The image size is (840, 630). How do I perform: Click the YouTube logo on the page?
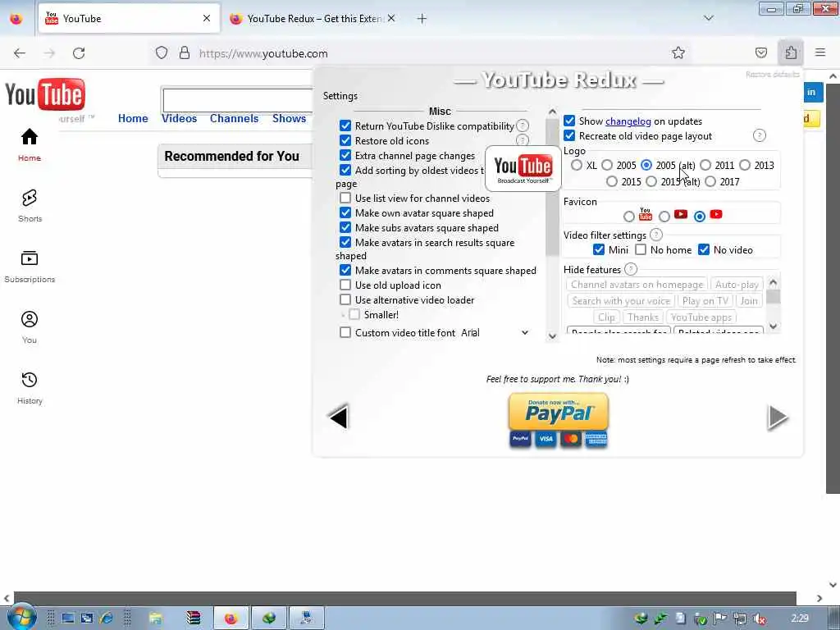coord(45,95)
